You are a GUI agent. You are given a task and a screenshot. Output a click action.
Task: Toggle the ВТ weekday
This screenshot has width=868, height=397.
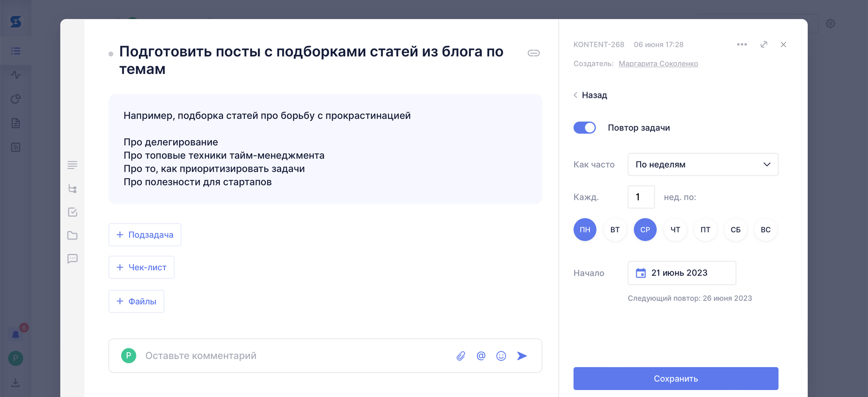click(x=615, y=229)
